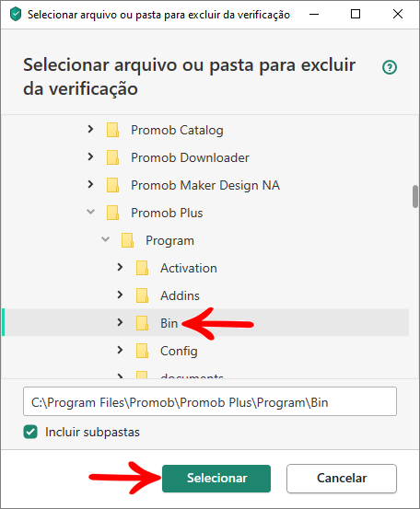Click the Promob Maker Design NA folder icon

112,185
